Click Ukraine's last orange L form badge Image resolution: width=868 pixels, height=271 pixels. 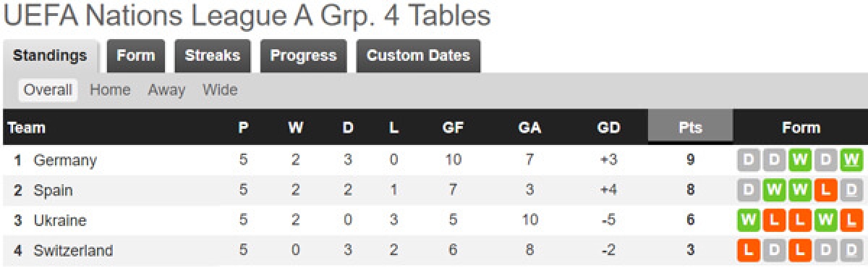(851, 220)
